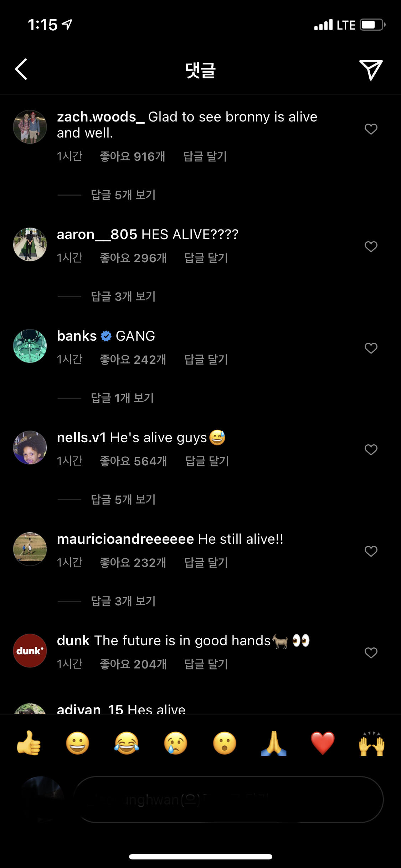Viewport: 401px width, 868px height.
Task: Like zach.woods_ comment with heart
Action: pos(371,129)
